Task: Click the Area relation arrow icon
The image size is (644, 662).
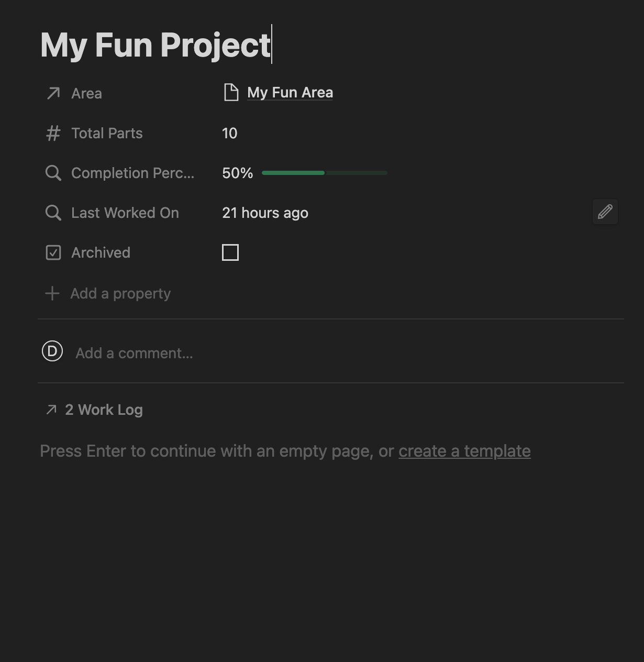Action: pyautogui.click(x=53, y=93)
